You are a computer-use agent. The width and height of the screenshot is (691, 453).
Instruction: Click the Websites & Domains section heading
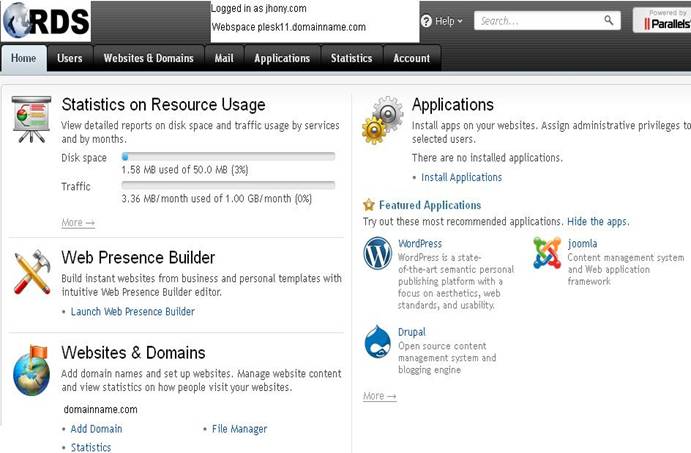[133, 353]
